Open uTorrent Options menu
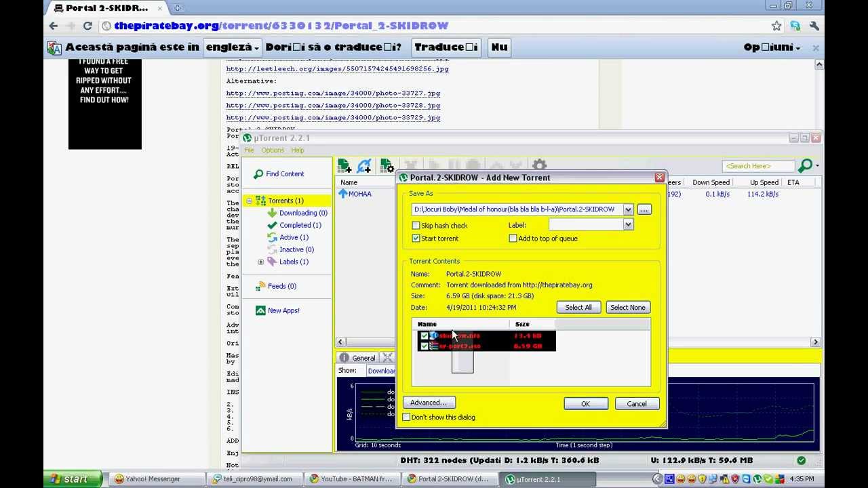The height and width of the screenshot is (488, 868). click(x=273, y=150)
